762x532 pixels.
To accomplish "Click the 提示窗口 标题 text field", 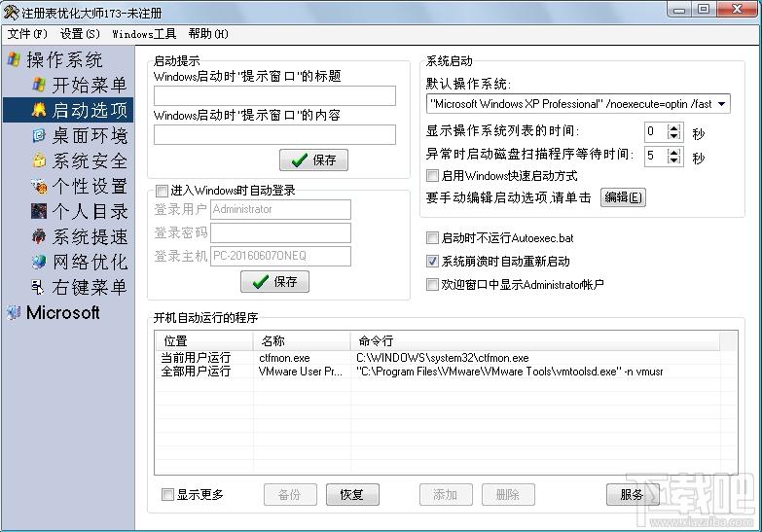I will [274, 95].
